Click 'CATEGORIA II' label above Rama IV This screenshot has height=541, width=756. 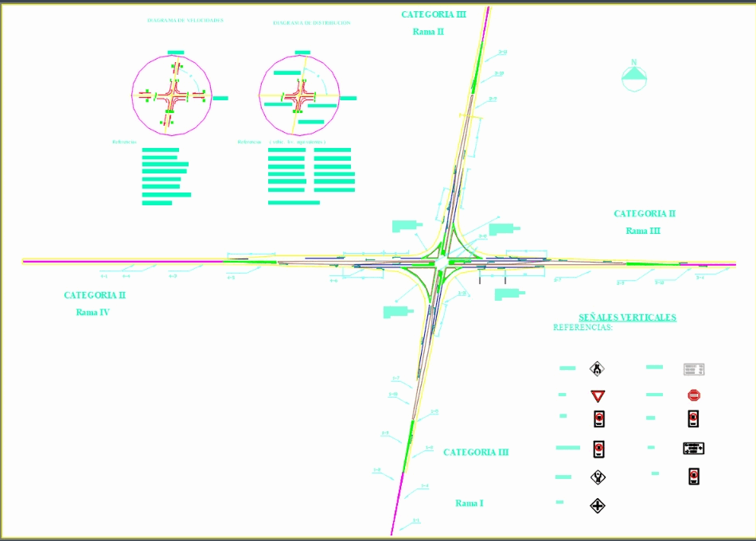[x=95, y=295]
